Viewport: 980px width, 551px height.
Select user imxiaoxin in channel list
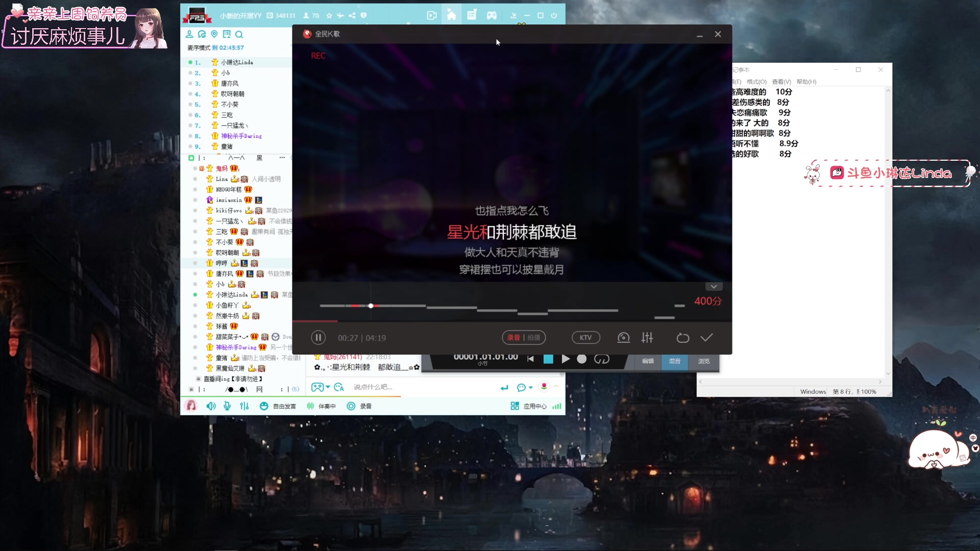click(x=229, y=200)
